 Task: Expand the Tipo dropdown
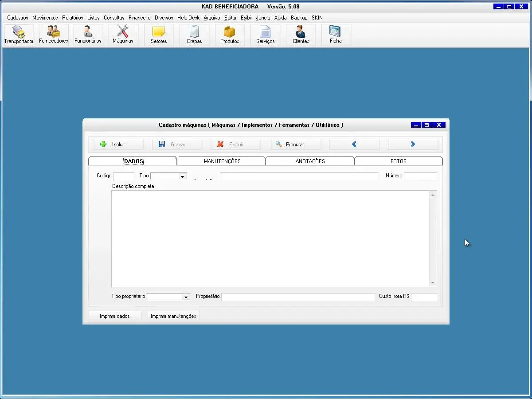(x=182, y=176)
